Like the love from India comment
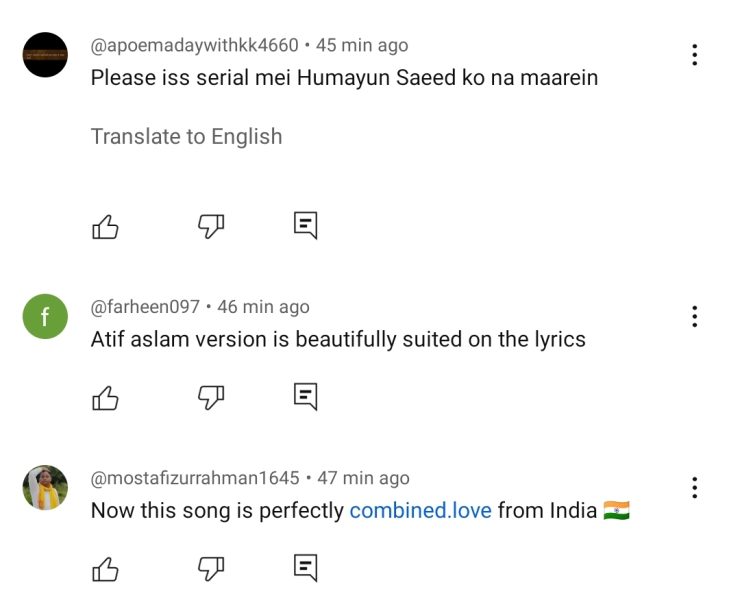This screenshot has height=613, width=740. tap(105, 569)
